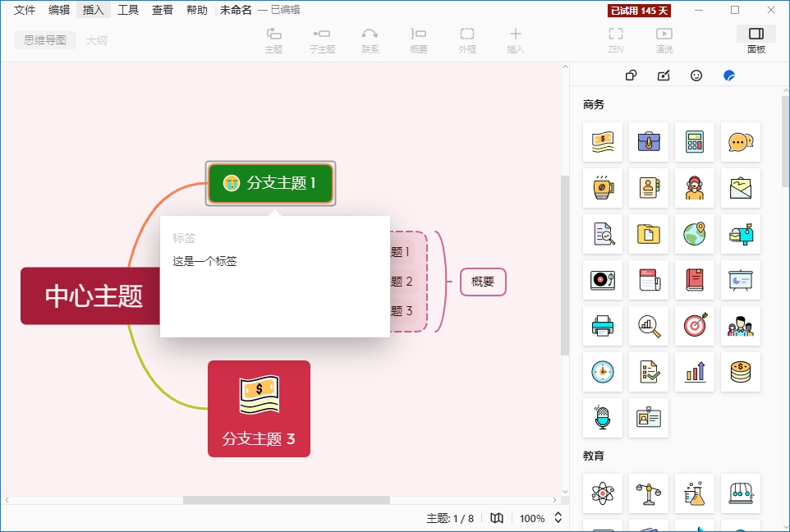Image resolution: width=790 pixels, height=532 pixels.
Task: Select the sticker panel tab
Action: pyautogui.click(x=729, y=76)
